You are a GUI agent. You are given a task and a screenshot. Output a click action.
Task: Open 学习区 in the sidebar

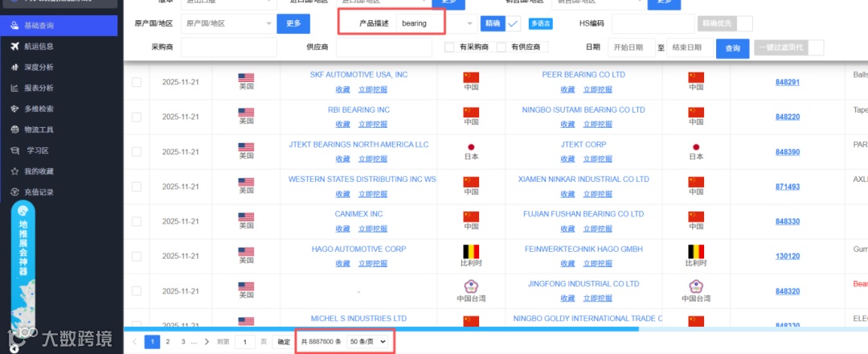point(59,150)
